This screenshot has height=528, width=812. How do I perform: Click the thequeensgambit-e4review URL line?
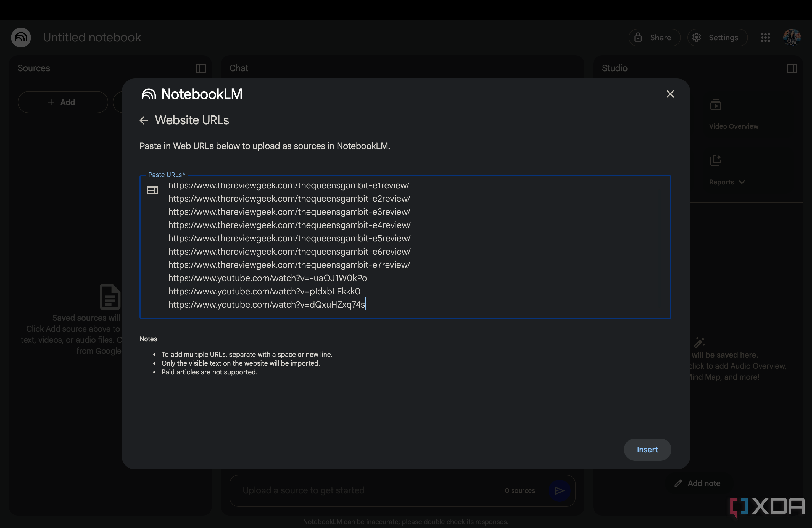pos(289,225)
